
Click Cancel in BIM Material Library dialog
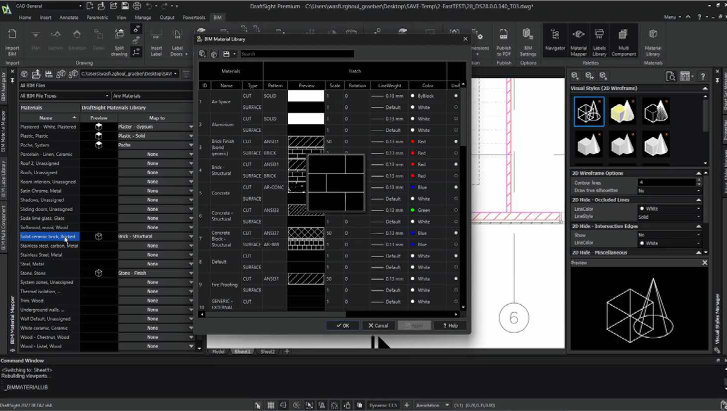(378, 326)
